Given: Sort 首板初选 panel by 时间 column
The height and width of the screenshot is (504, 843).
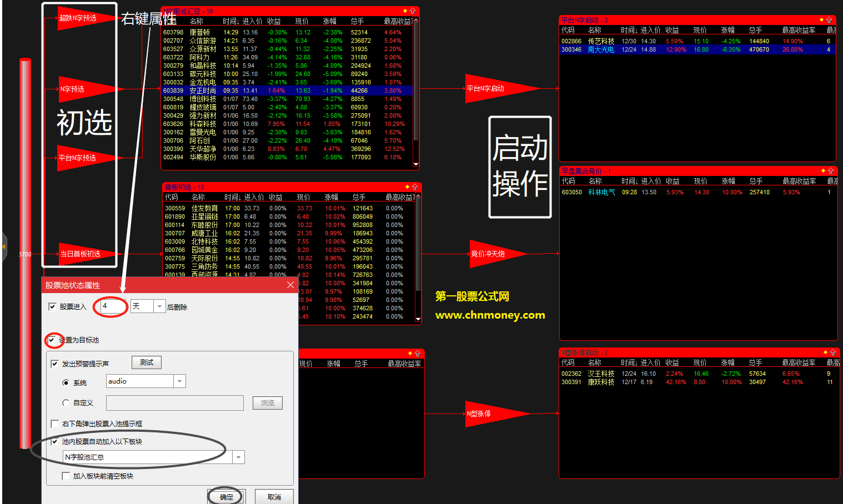Looking at the screenshot, I should point(233,197).
